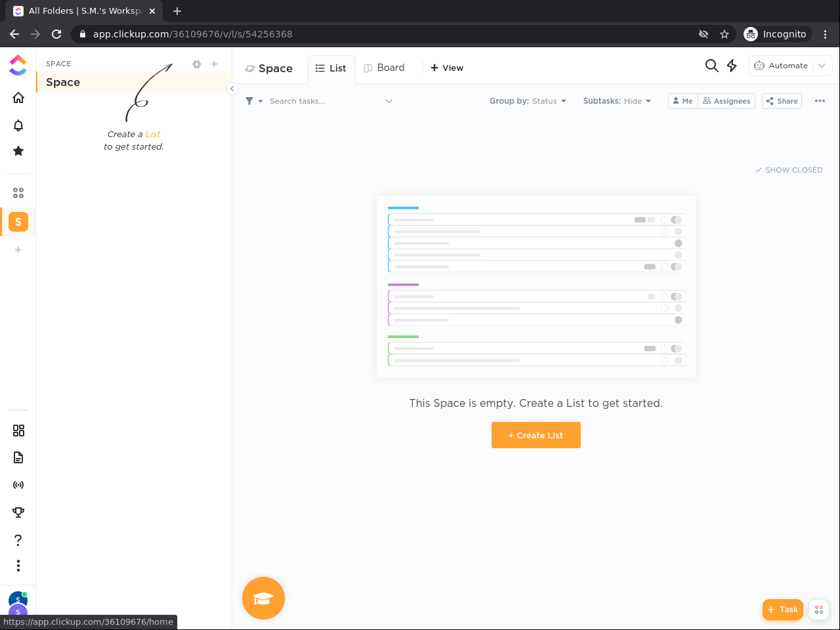Open the Pulse icon in sidebar

(x=18, y=485)
